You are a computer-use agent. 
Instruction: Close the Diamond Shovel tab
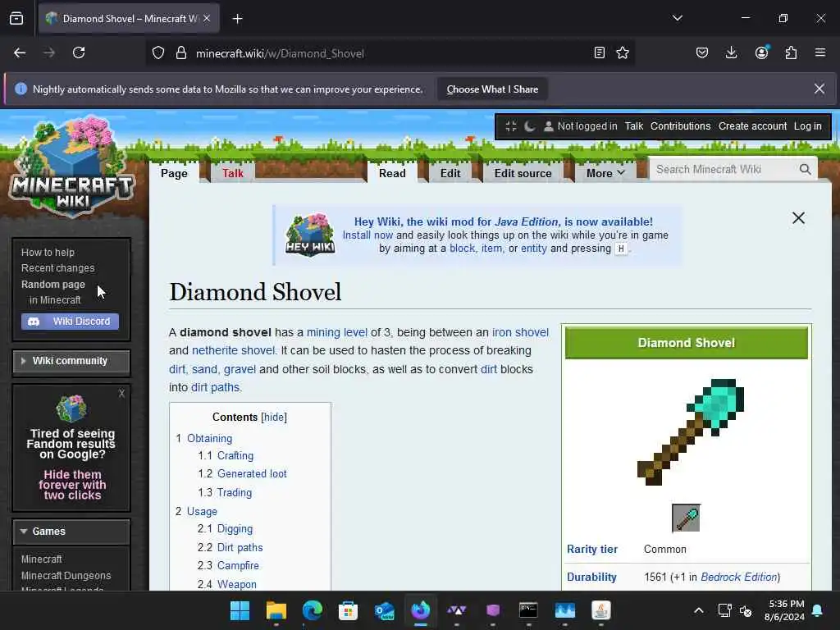pyautogui.click(x=207, y=18)
